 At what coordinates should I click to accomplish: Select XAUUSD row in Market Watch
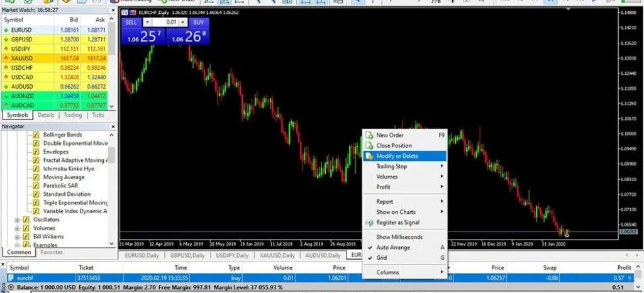55,58
